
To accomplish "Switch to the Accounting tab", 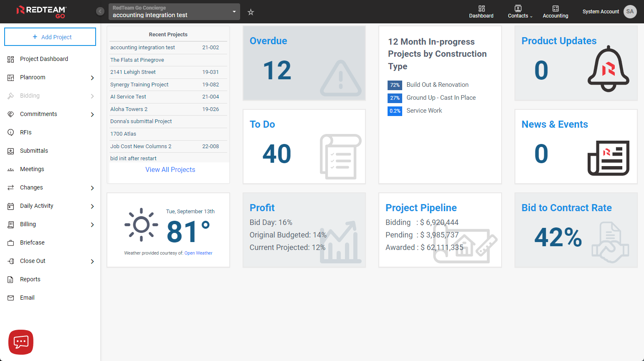I will 555,11.
